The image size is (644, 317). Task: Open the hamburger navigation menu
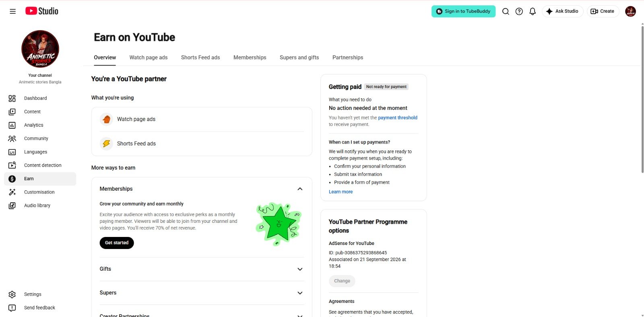[12, 11]
